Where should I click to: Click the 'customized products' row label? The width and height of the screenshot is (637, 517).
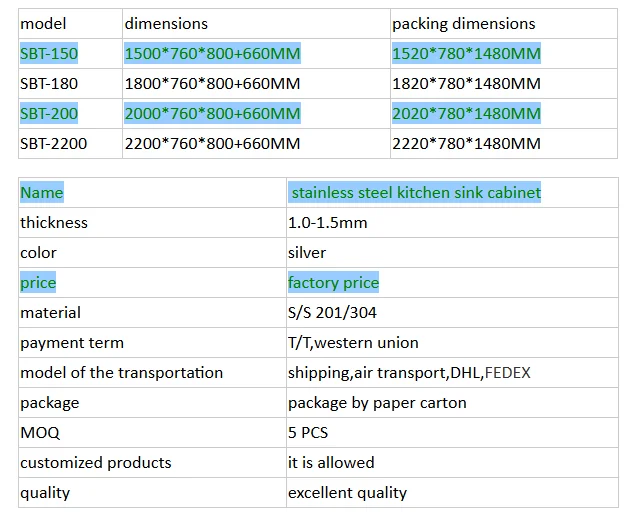[x=96, y=463]
